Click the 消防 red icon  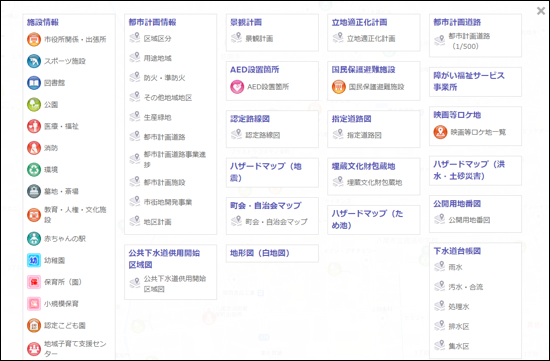tap(34, 148)
